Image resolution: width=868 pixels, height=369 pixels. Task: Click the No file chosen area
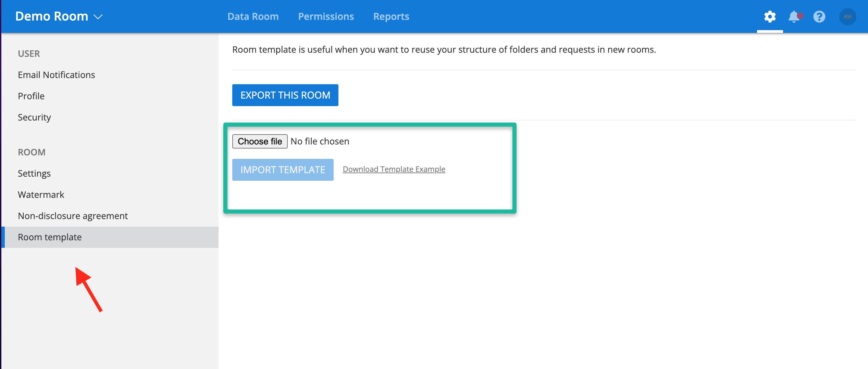[320, 141]
